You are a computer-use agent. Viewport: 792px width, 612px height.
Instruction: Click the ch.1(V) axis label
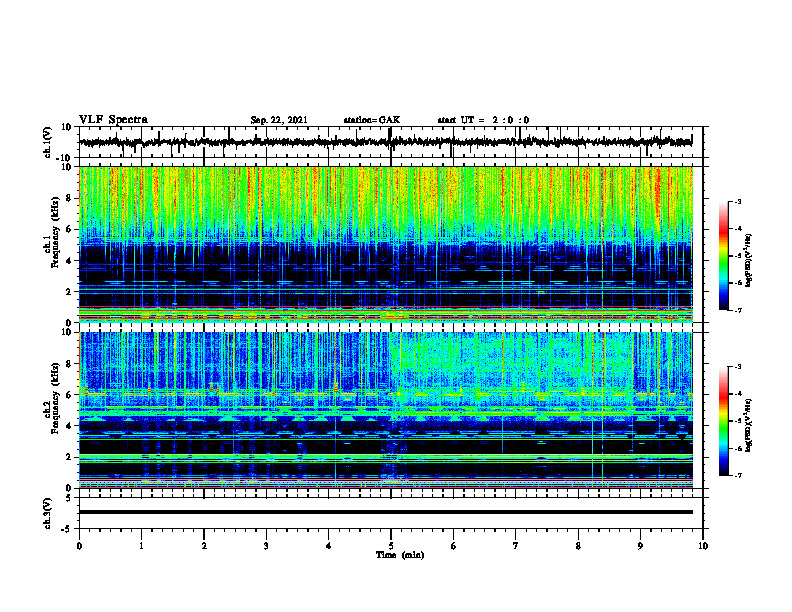(x=47, y=142)
